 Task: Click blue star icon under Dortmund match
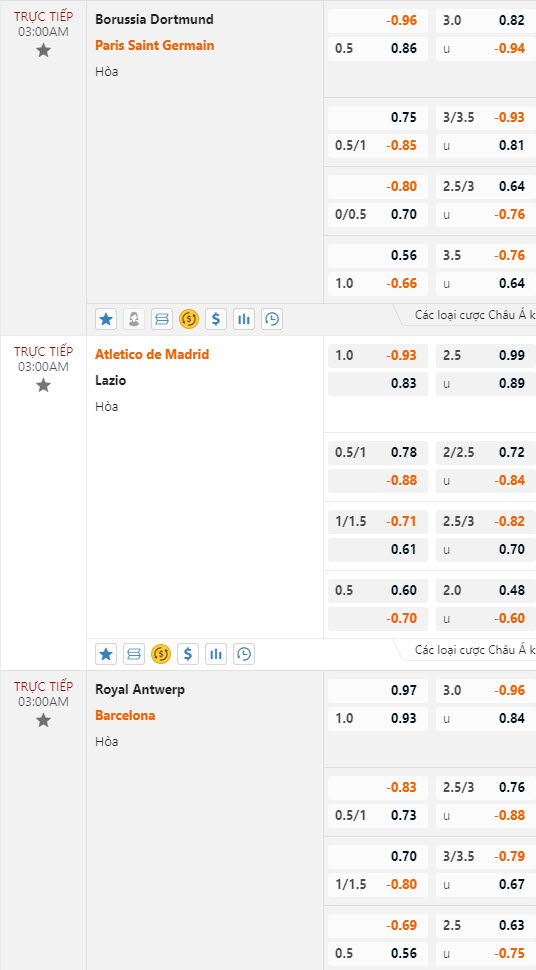(106, 319)
